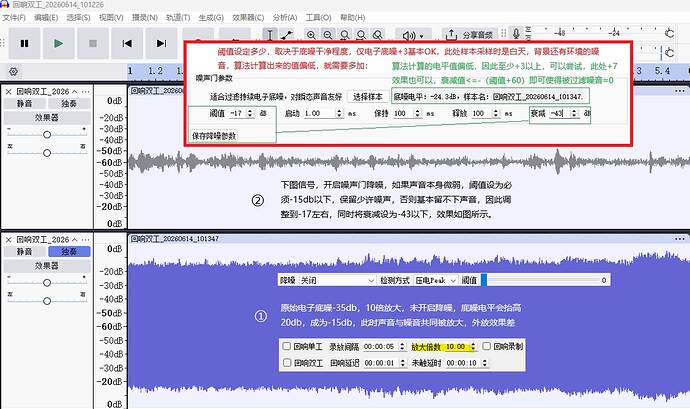The width and height of the screenshot is (690, 409).
Task: Open the 选择(S) menu
Action: (x=78, y=18)
